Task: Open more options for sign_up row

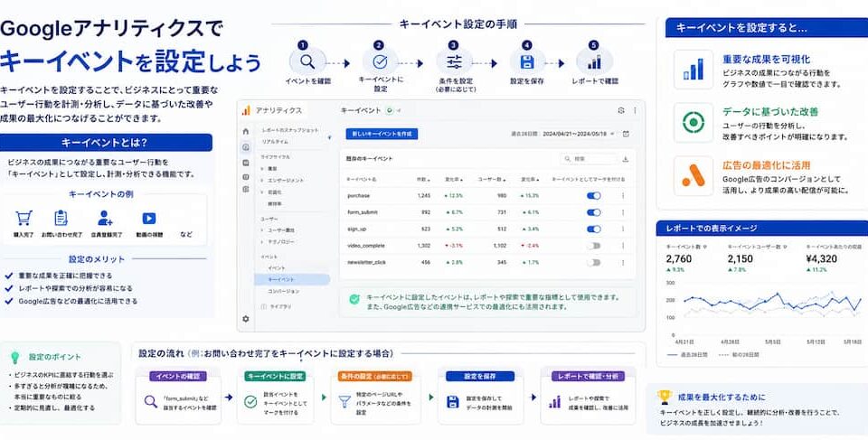Action: [623, 229]
